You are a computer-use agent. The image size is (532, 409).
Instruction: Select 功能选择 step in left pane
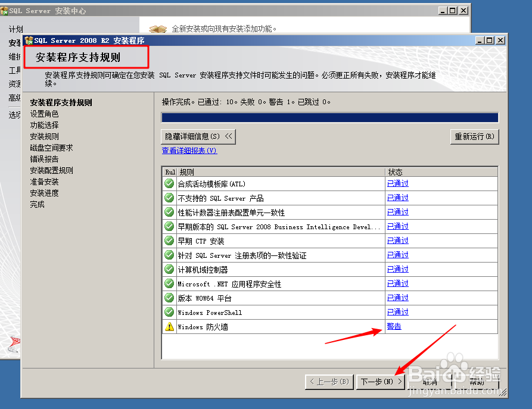pos(44,125)
